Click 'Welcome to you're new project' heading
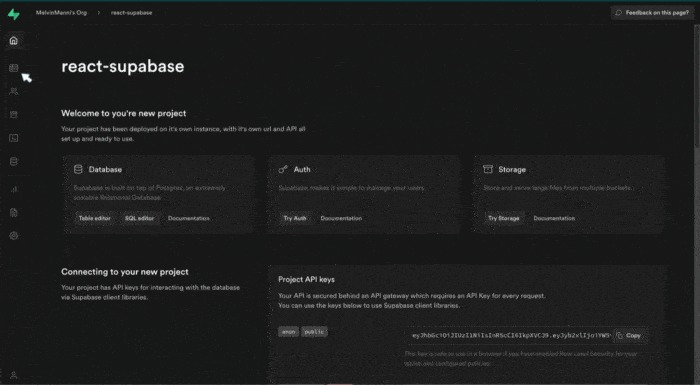 tap(124, 113)
